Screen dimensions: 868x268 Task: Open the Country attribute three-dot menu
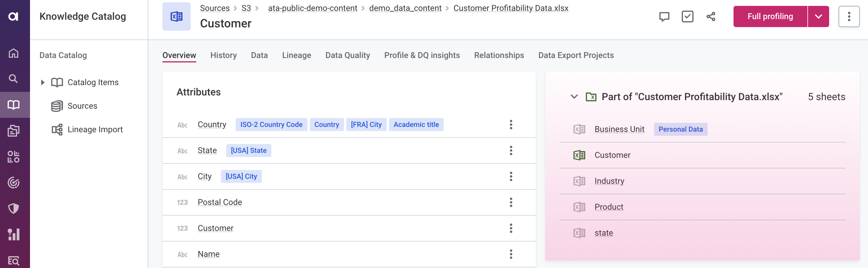(511, 124)
